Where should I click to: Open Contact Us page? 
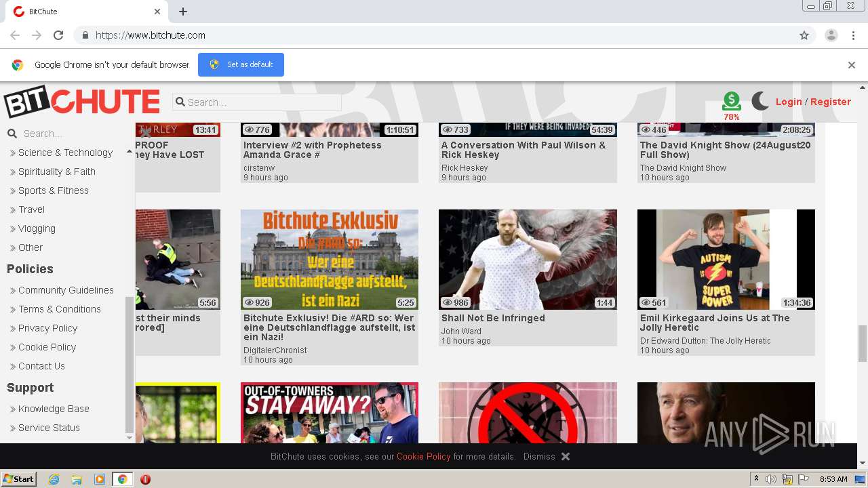(x=41, y=366)
